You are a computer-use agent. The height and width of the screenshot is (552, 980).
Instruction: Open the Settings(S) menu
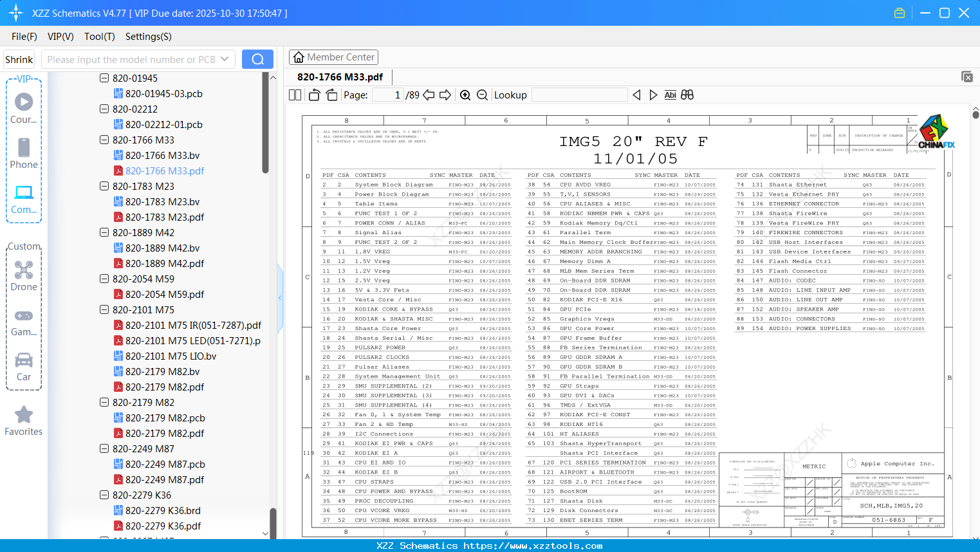click(x=149, y=37)
